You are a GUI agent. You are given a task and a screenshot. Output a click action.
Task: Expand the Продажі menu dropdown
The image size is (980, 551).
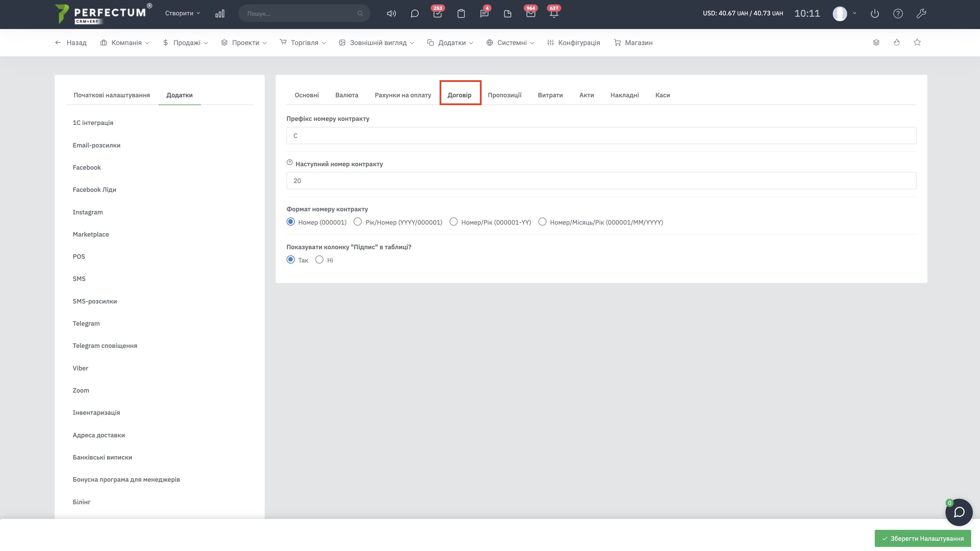[186, 43]
